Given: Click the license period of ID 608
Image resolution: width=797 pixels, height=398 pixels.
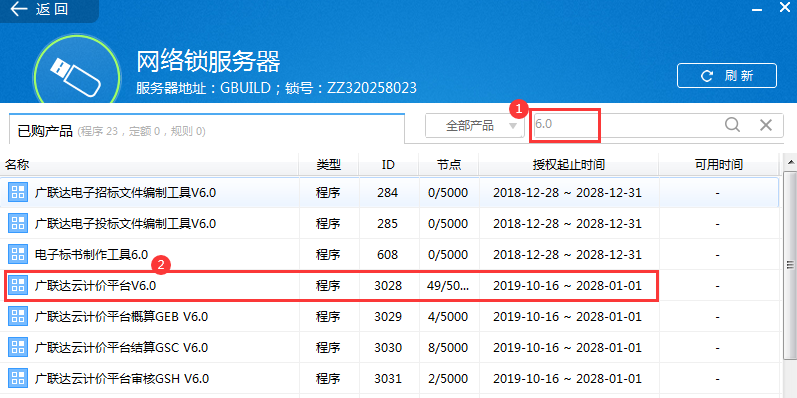Looking at the screenshot, I should click(x=567, y=255).
